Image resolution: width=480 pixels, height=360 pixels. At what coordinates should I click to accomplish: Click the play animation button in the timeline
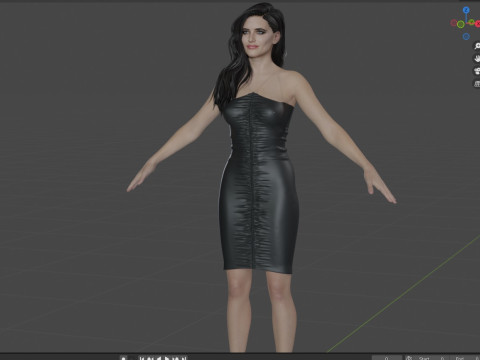pyautogui.click(x=167, y=358)
